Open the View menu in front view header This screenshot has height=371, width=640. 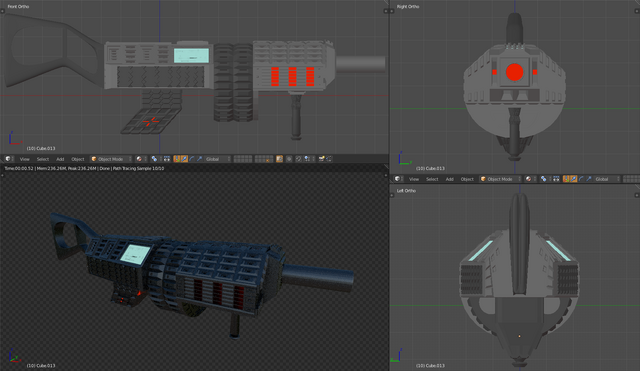[x=24, y=159]
